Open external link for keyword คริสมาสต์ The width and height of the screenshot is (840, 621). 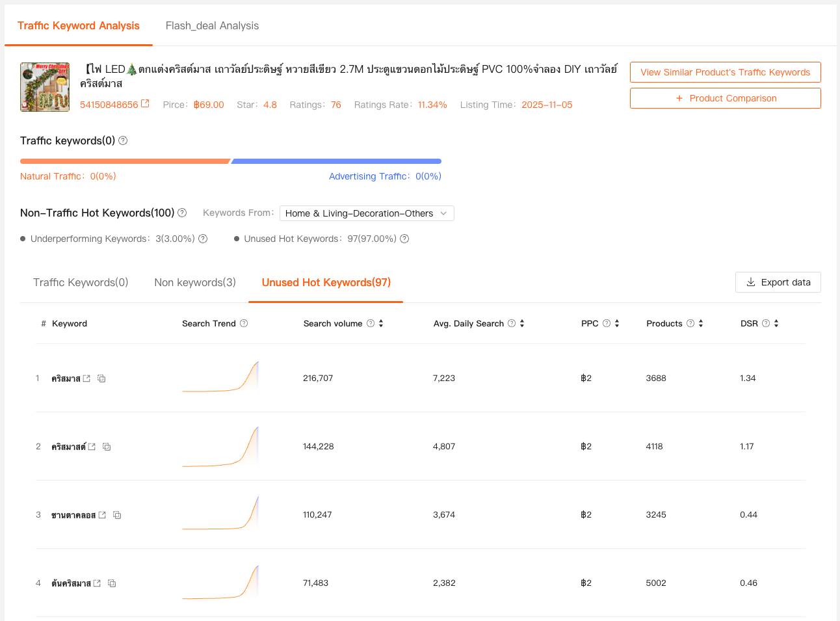pyautogui.click(x=92, y=447)
